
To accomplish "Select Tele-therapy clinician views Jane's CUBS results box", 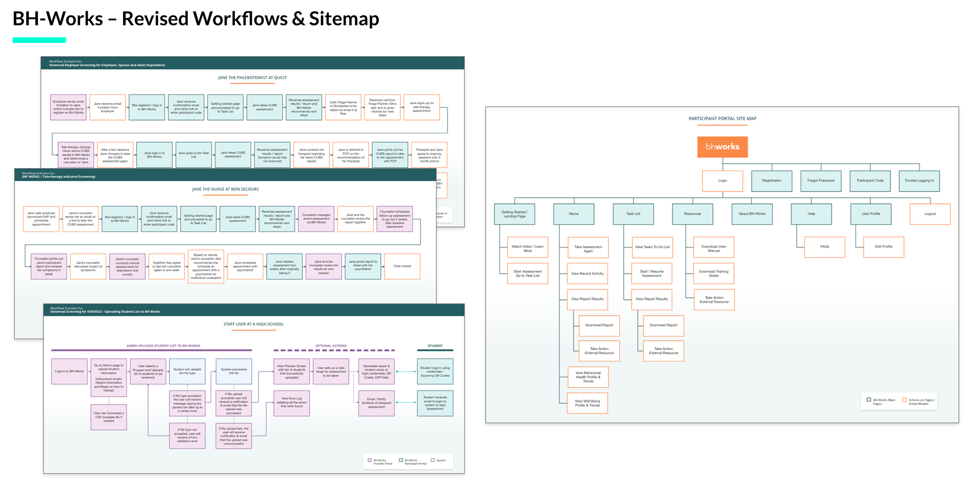I will (76, 155).
